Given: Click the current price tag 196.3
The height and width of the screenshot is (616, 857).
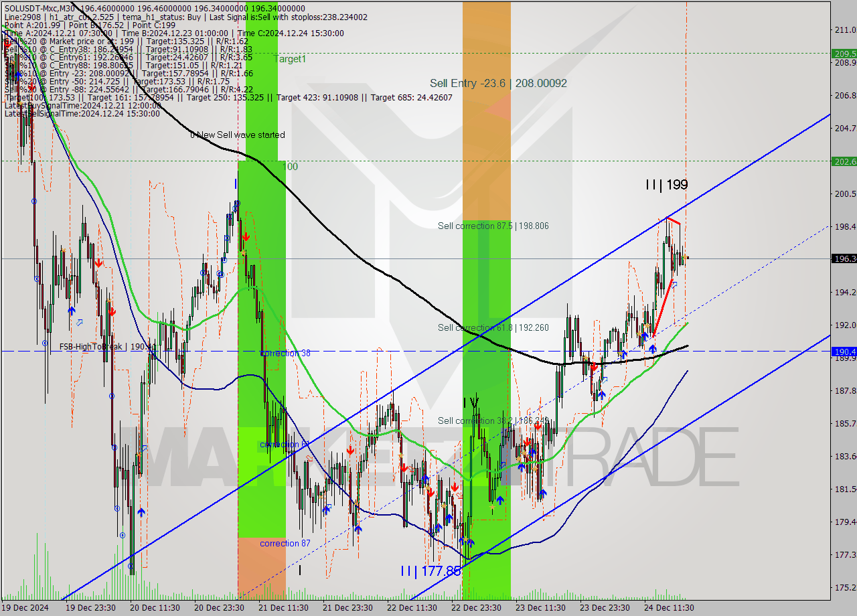Looking at the screenshot, I should tap(844, 258).
